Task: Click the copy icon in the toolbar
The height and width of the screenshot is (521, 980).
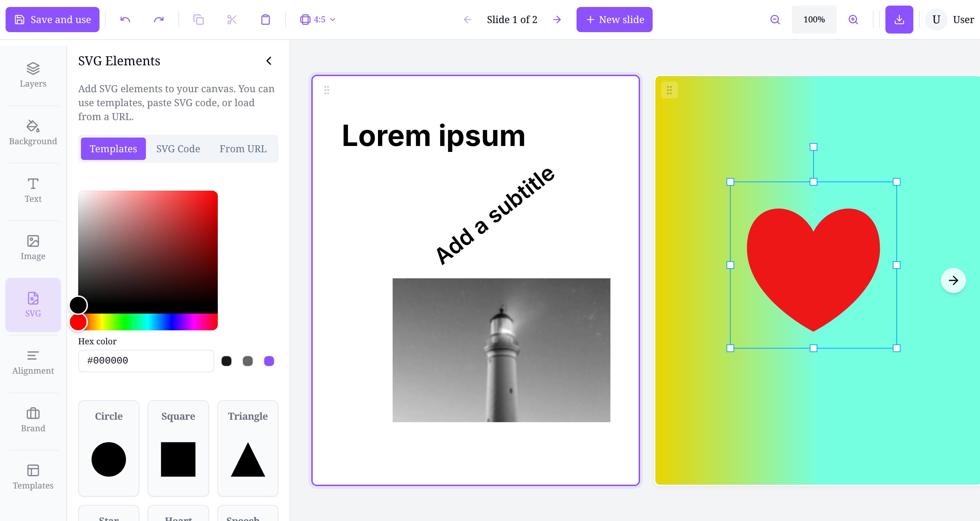Action: [x=199, y=20]
